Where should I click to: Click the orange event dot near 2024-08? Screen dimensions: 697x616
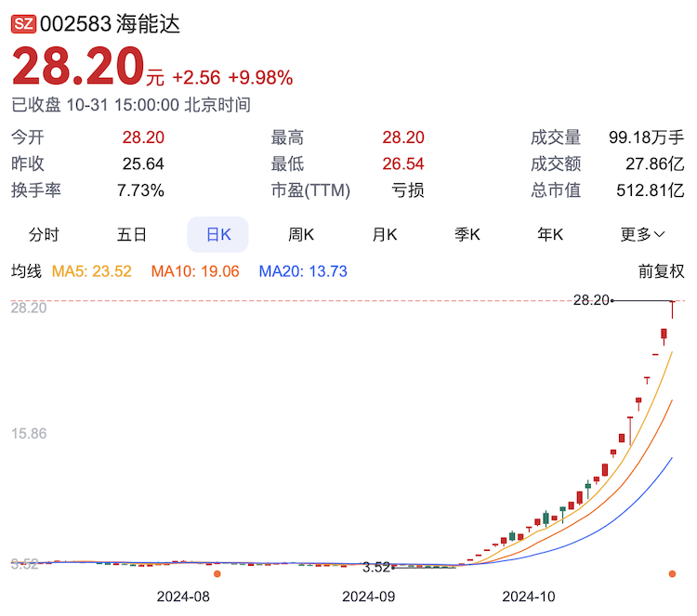click(217, 574)
